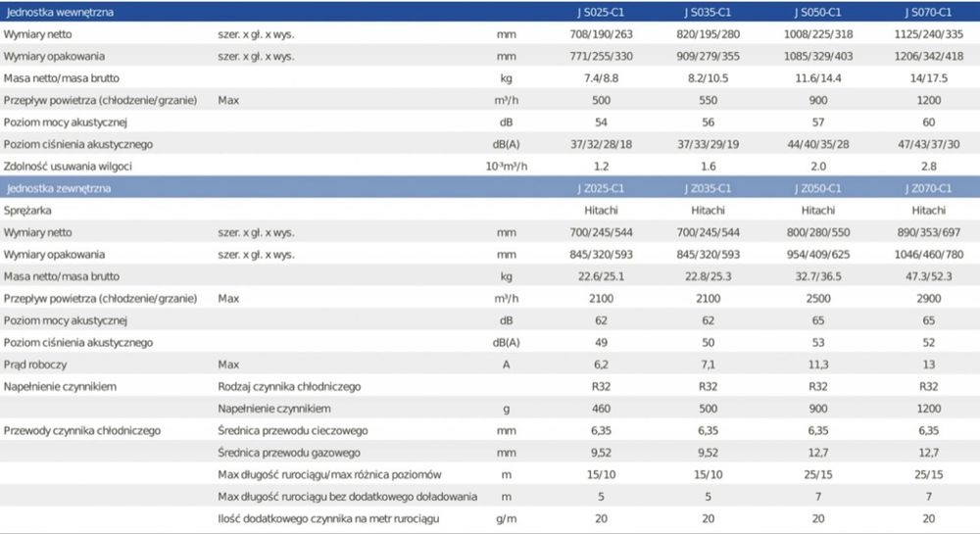980x534 pixels.
Task: Click outdoor sound pressure value '49'
Action: point(601,342)
